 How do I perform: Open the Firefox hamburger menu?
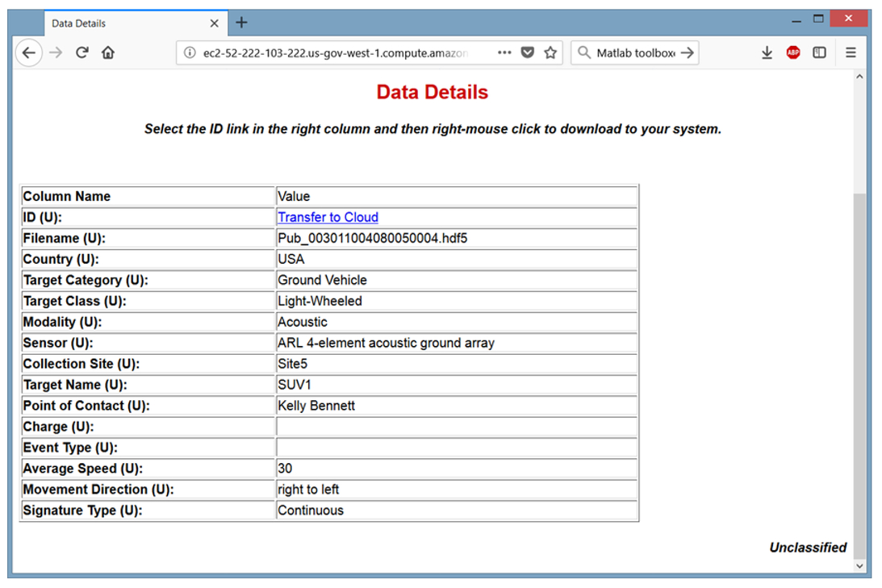pos(851,53)
